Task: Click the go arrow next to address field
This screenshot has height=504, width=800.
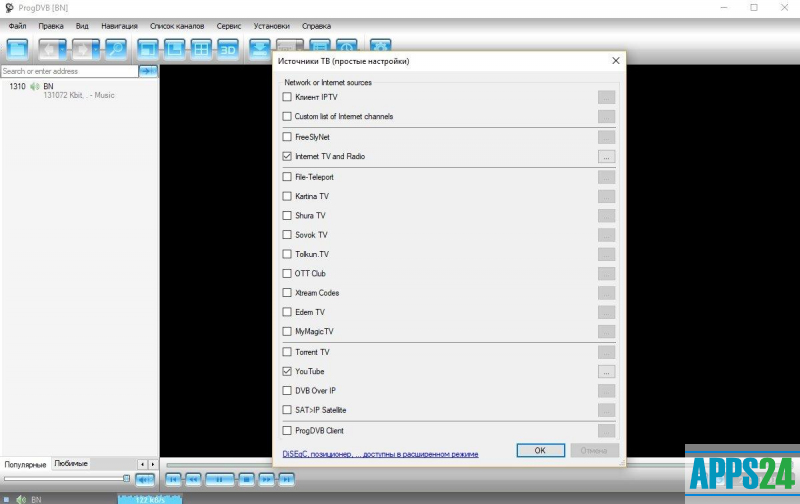Action: click(149, 72)
